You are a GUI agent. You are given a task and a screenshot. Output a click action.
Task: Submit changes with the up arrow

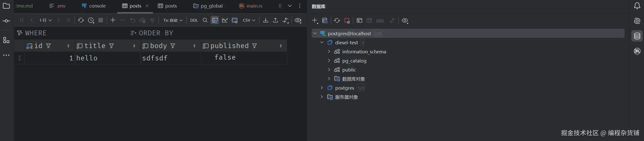click(x=152, y=20)
